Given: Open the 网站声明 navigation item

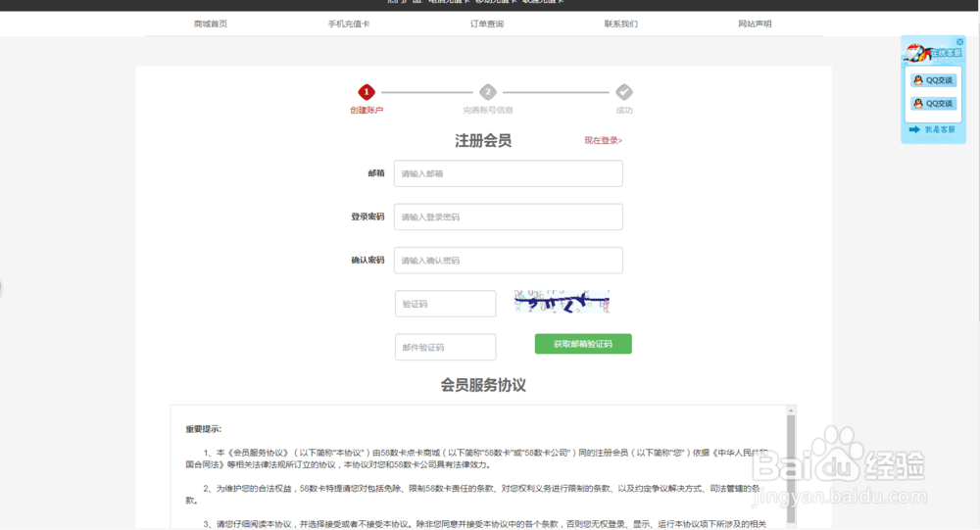Looking at the screenshot, I should coord(755,24).
